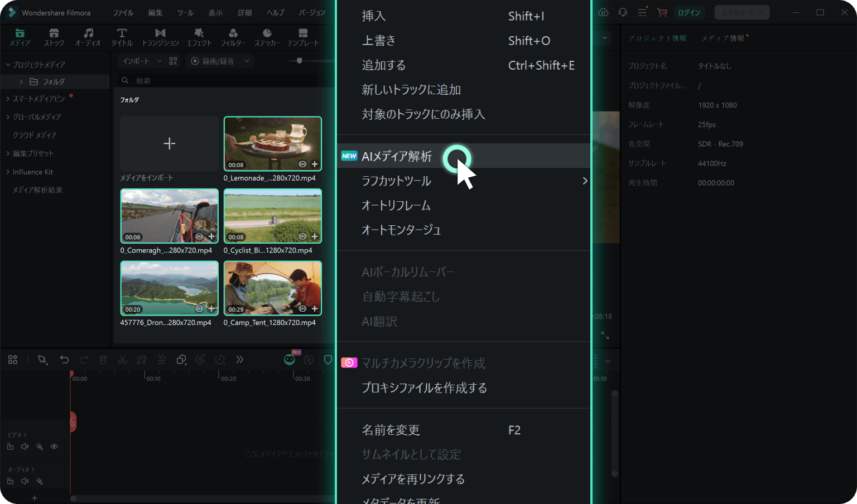The image size is (857, 504).
Task: Expand the スマートメディアビン section
Action: 8,99
